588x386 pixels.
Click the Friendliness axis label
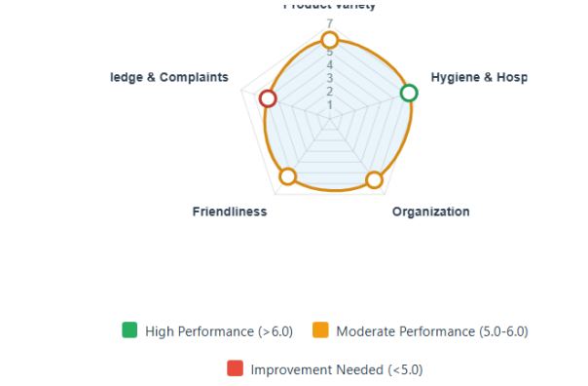(230, 212)
